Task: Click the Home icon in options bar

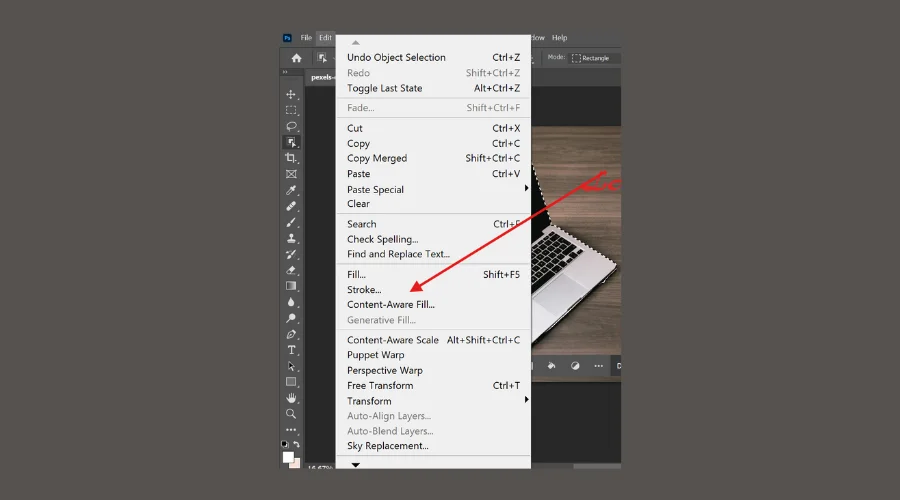Action: coord(296,58)
